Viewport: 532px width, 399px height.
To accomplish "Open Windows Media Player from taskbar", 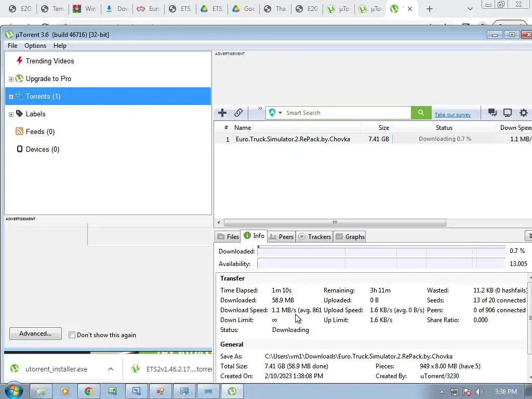I will tap(65, 391).
